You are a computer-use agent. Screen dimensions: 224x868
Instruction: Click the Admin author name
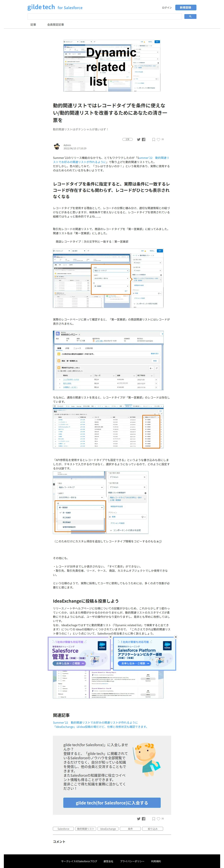pos(67,145)
